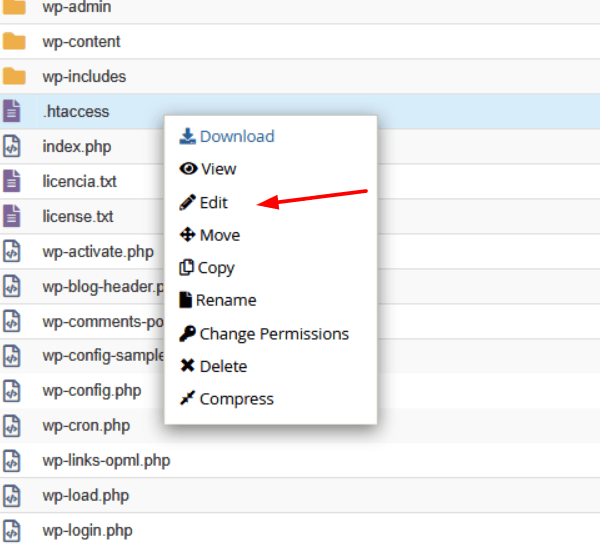Select the index.php file name

pos(77,147)
